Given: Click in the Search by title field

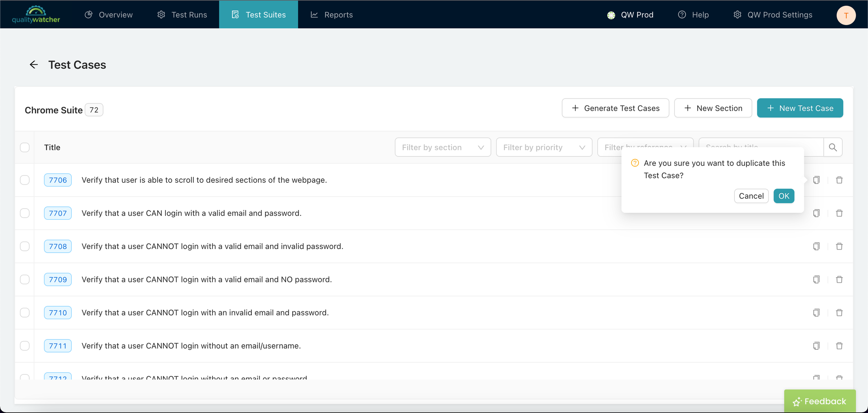Looking at the screenshot, I should coord(761,143).
